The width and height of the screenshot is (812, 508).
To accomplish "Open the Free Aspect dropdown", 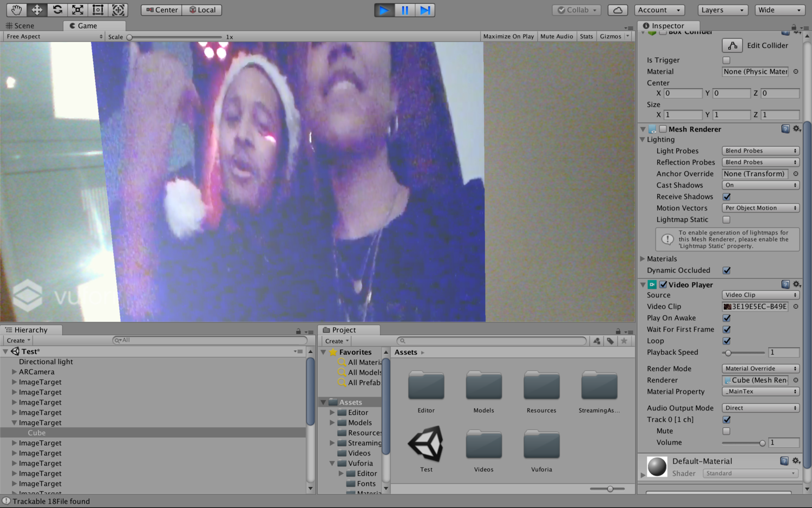I will 54,36.
